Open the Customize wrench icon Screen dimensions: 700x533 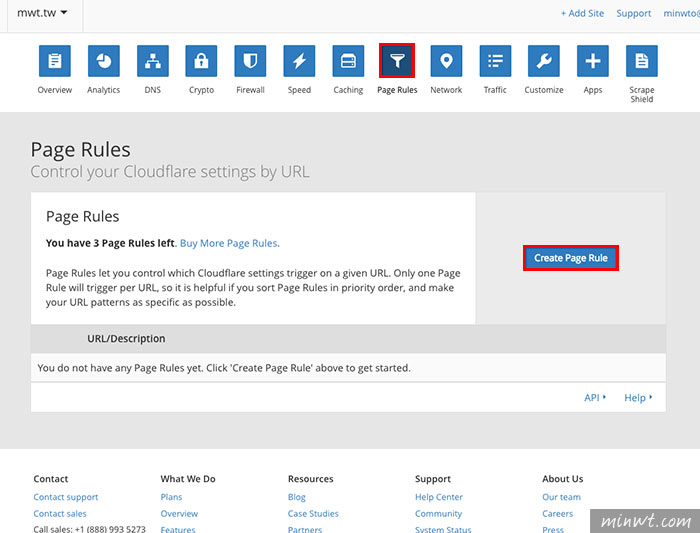pyautogui.click(x=544, y=61)
